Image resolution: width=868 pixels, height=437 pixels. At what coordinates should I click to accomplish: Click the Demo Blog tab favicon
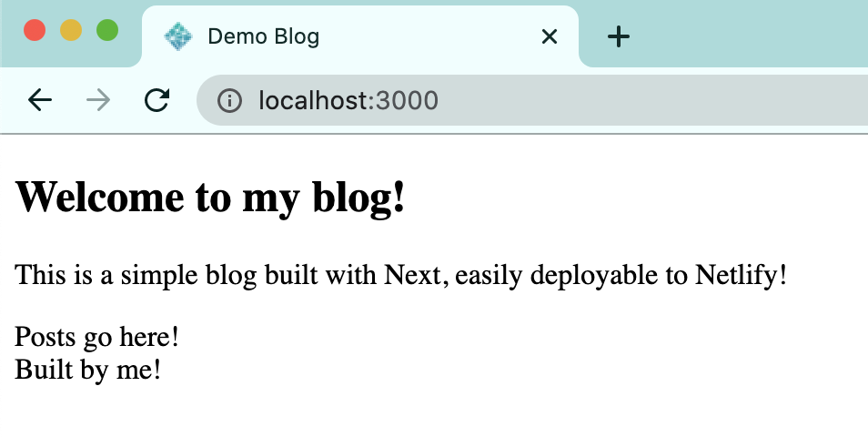pyautogui.click(x=177, y=36)
